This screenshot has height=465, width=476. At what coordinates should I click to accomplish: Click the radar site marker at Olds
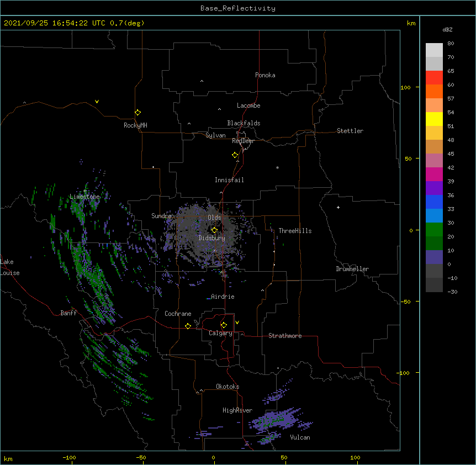[214, 230]
